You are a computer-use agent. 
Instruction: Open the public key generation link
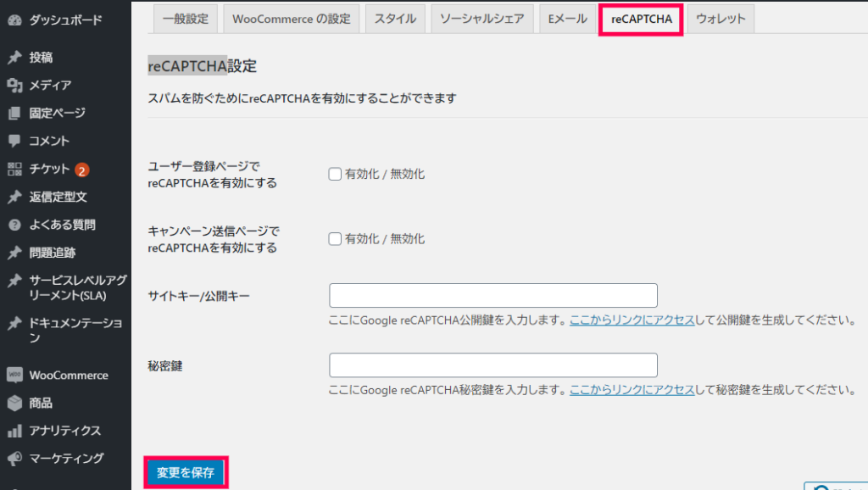click(x=632, y=320)
